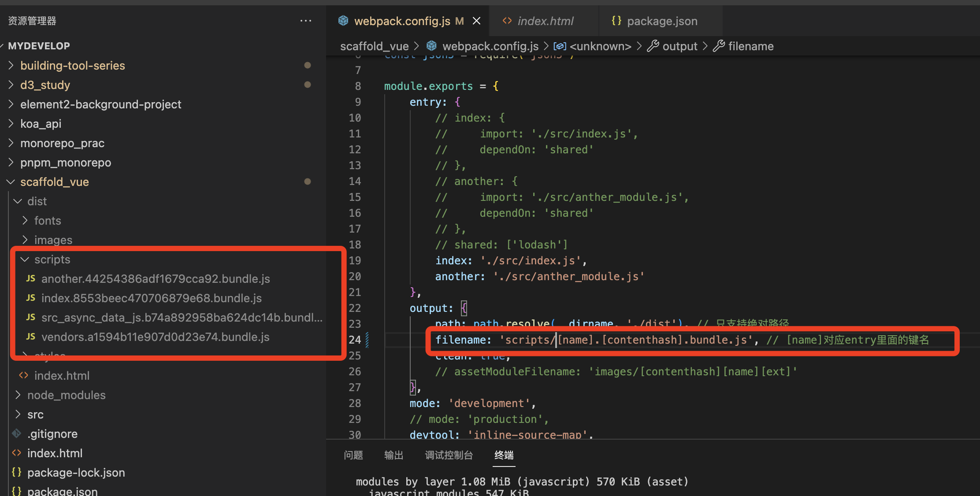This screenshot has height=496, width=980.
Task: Click the symbol icon before <unknown> breadcrumb
Action: [x=560, y=46]
